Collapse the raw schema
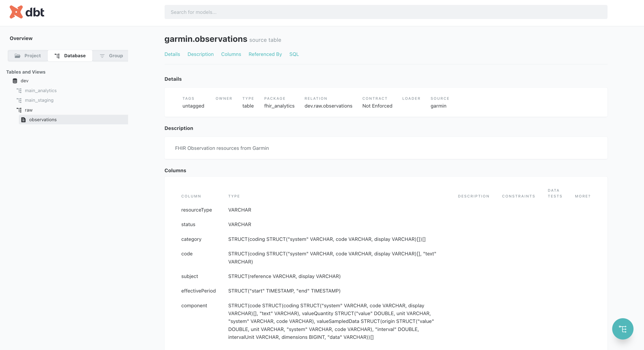The width and height of the screenshot is (644, 350). click(x=29, y=110)
